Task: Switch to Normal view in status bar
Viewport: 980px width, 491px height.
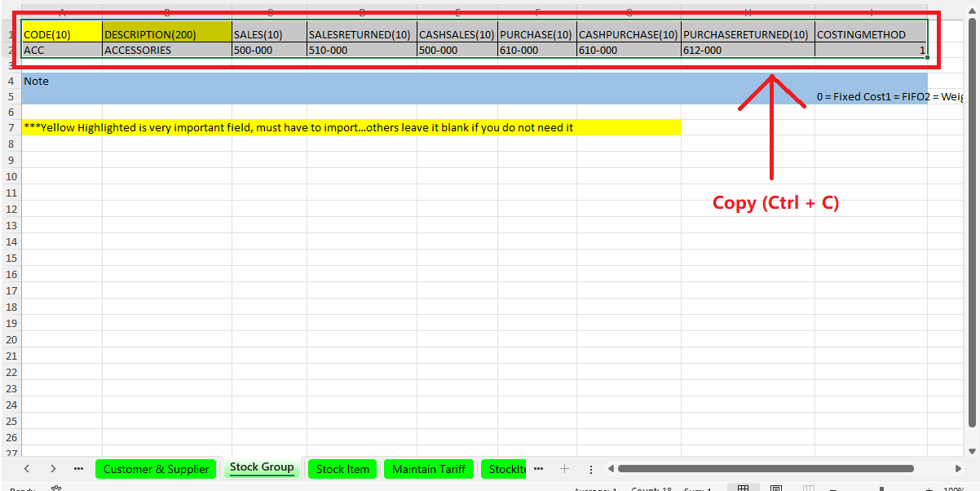Action: (743, 489)
